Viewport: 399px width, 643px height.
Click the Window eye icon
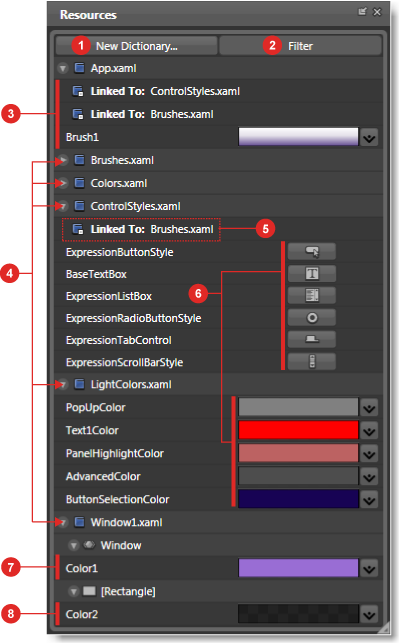point(89,545)
